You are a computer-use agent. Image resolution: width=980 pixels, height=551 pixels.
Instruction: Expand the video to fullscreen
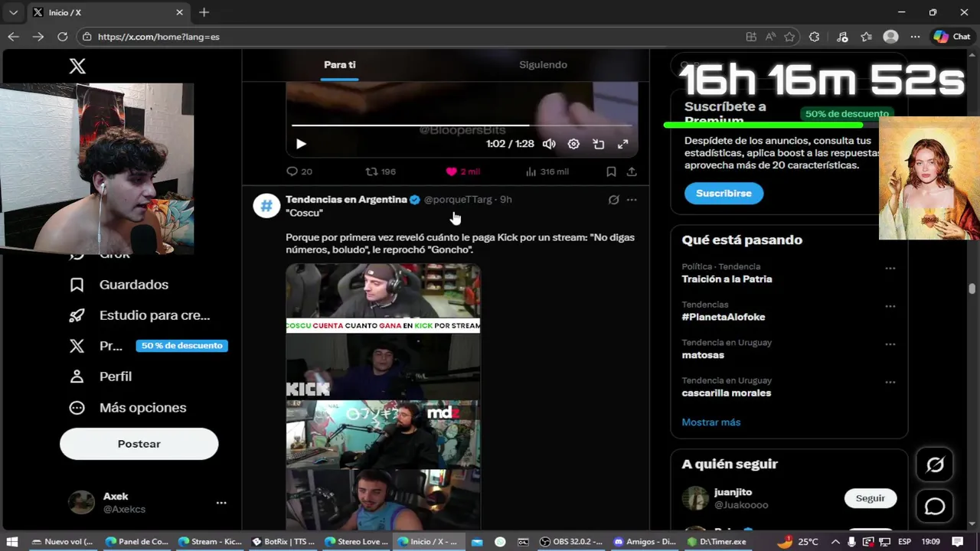[x=623, y=144]
